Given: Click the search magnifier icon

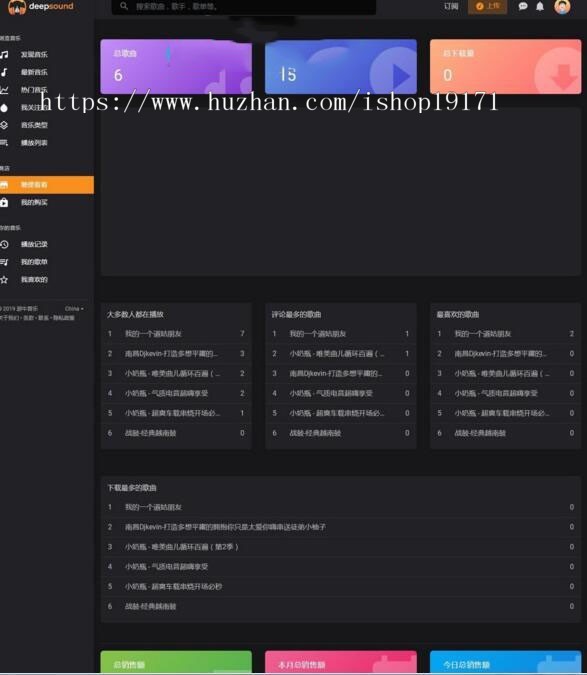Looking at the screenshot, I should click(124, 6).
